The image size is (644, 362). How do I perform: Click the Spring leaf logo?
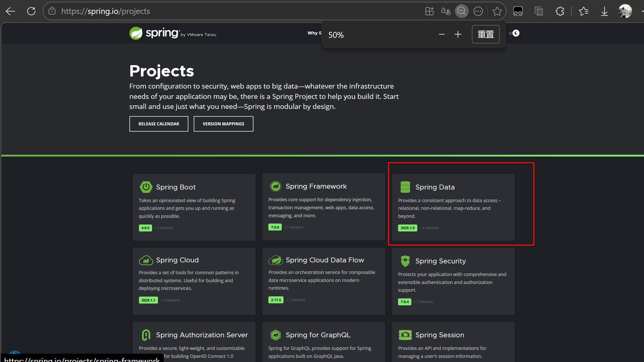pyautogui.click(x=136, y=33)
